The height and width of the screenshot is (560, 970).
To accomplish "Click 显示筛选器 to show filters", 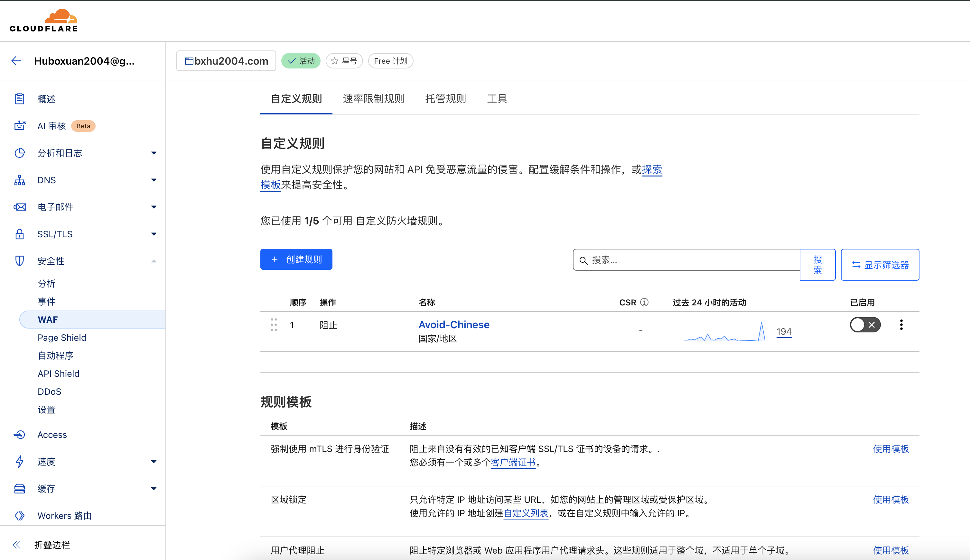I will pyautogui.click(x=880, y=265).
